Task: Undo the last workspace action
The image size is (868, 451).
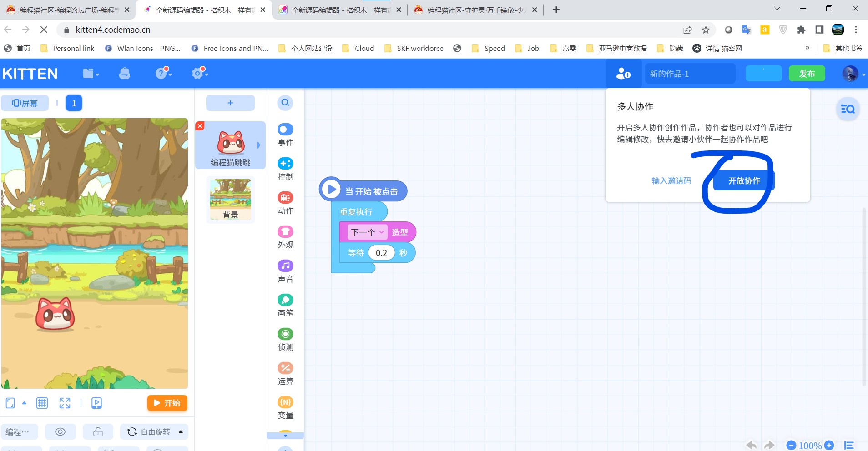Action: [x=751, y=446]
